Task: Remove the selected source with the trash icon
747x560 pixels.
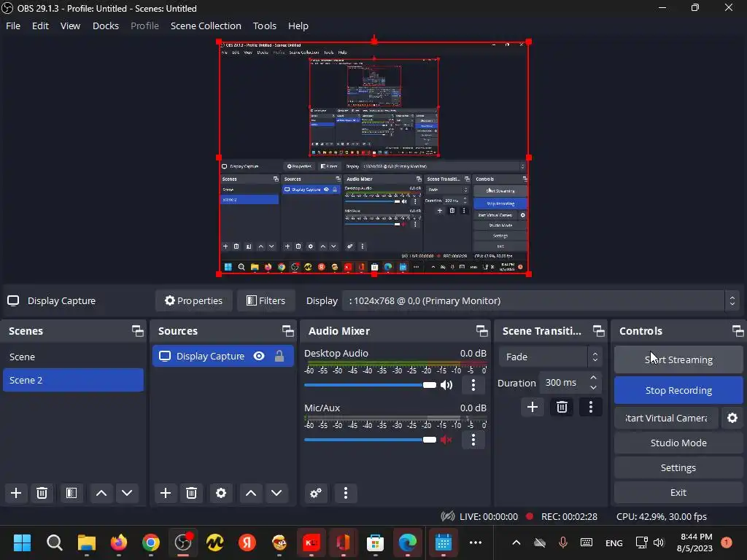Action: click(192, 493)
